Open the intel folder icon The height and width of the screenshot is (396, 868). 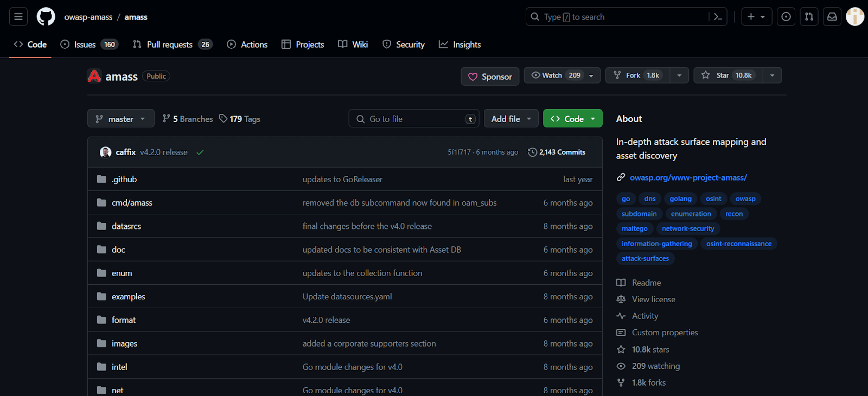tap(101, 367)
